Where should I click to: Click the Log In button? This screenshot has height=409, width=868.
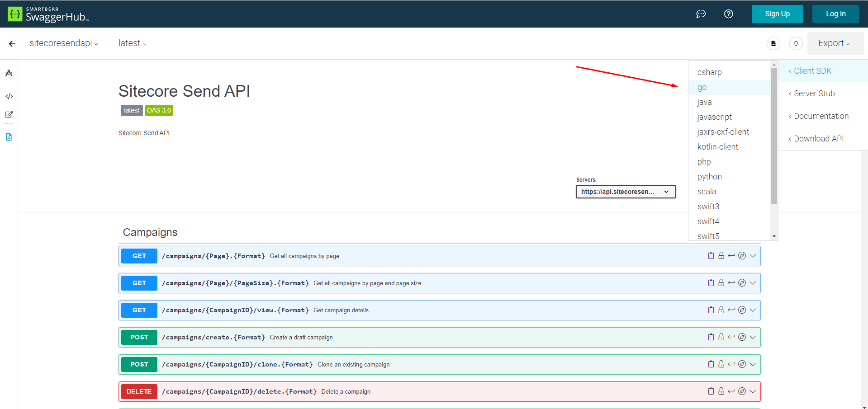click(835, 14)
